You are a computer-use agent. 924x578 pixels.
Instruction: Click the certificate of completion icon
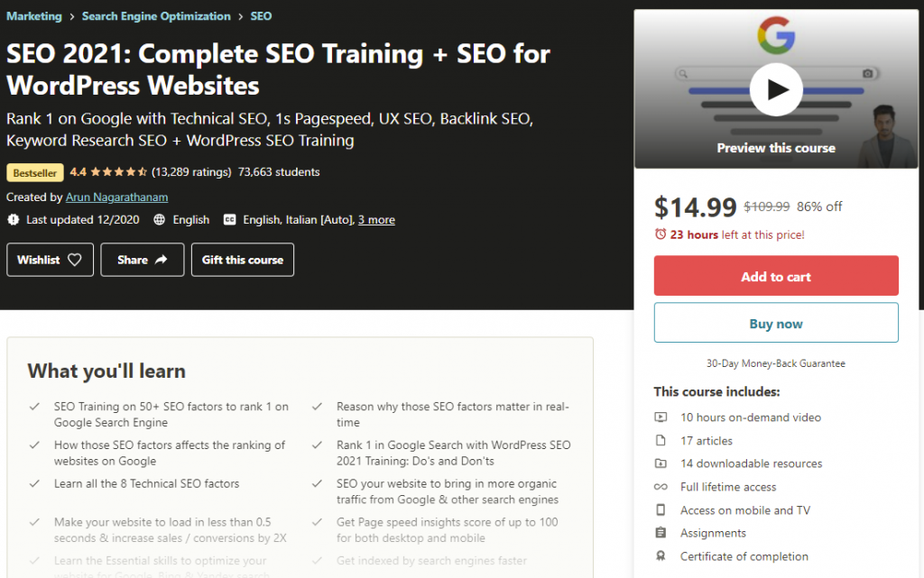(661, 556)
